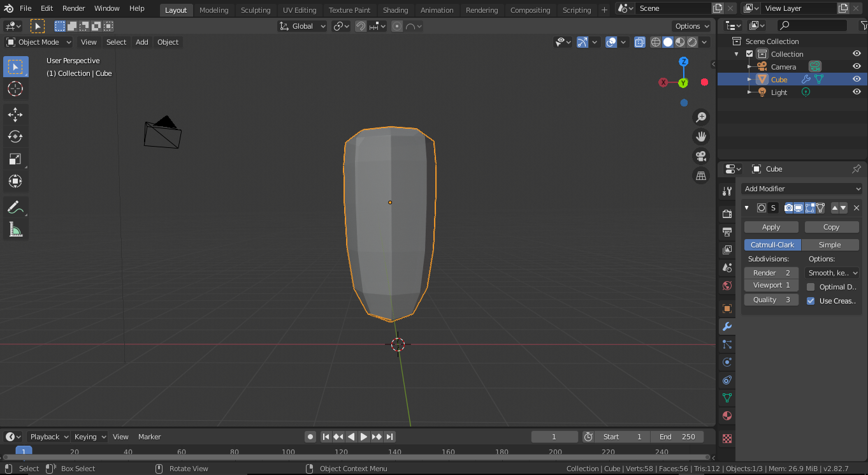Switch to material preview shading
Image resolution: width=868 pixels, height=475 pixels.
tap(680, 42)
